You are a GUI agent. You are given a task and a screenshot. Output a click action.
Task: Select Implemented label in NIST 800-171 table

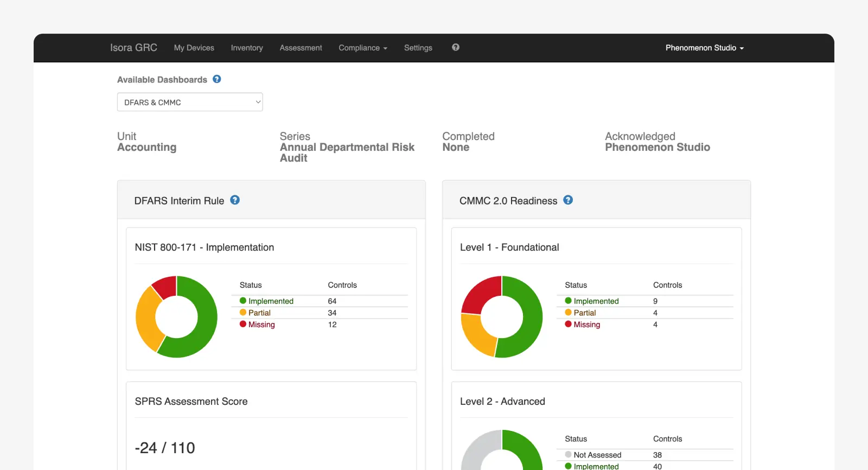point(271,301)
